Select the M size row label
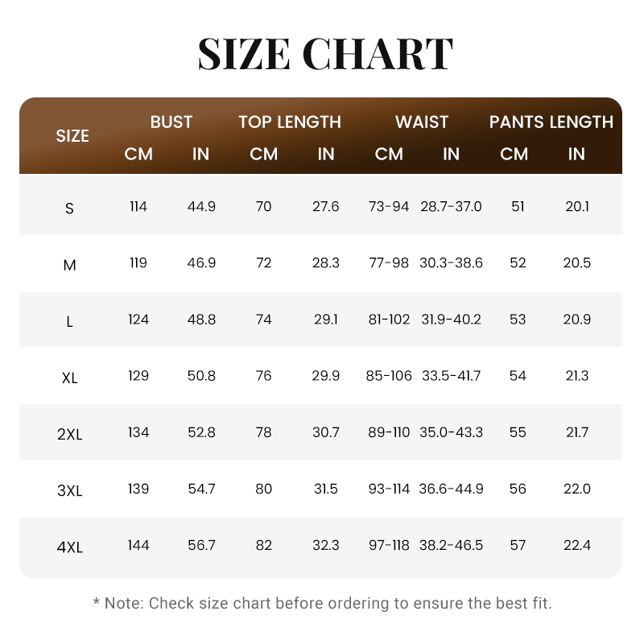 (x=69, y=265)
